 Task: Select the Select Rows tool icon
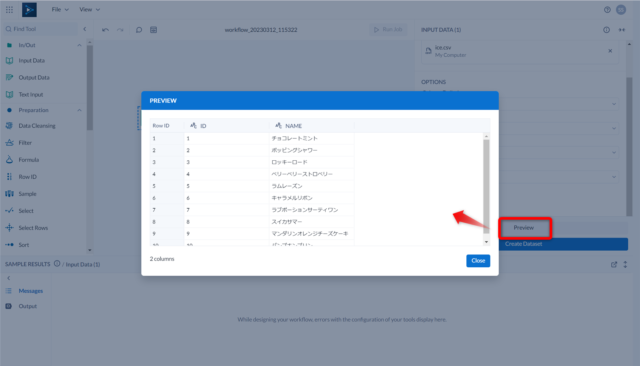pyautogui.click(x=9, y=228)
